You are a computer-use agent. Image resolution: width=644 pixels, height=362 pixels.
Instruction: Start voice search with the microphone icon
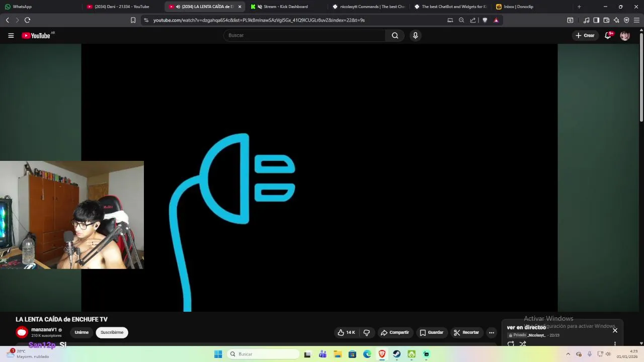(x=415, y=35)
